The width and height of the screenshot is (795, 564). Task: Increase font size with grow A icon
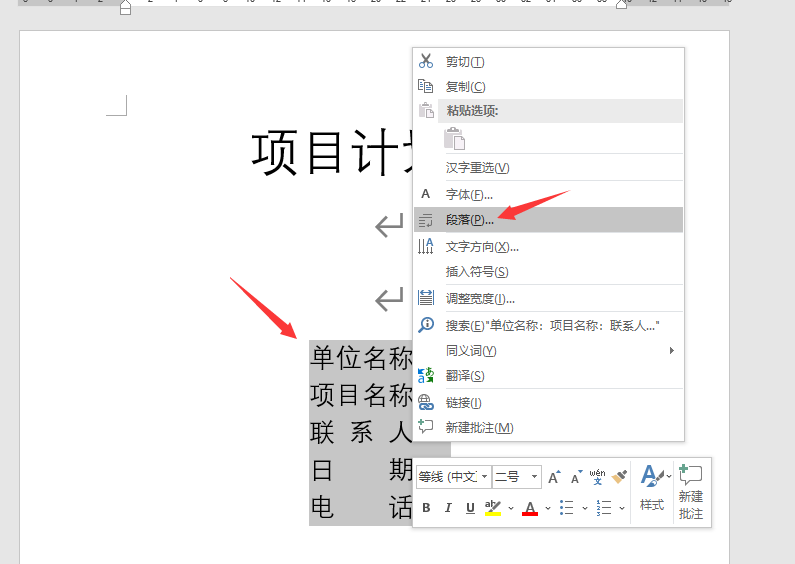coord(554,477)
